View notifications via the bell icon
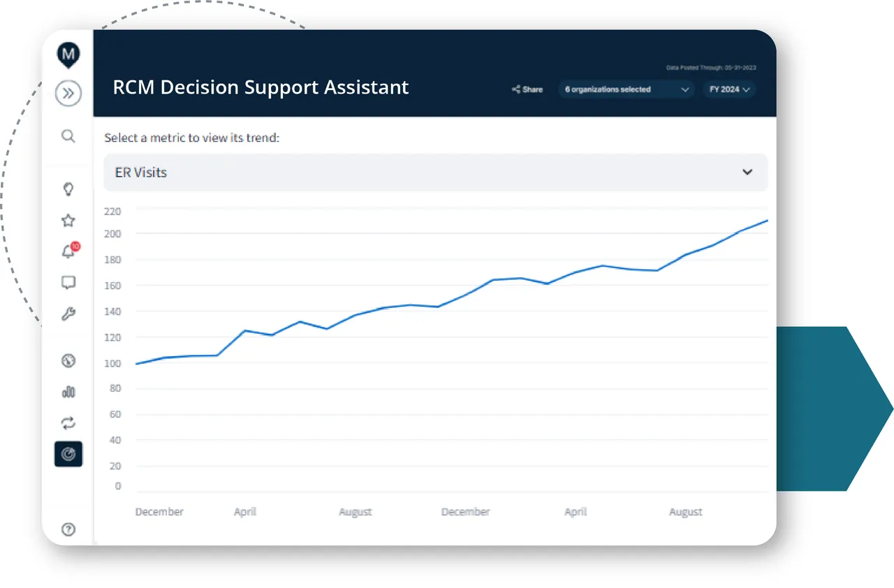The height and width of the screenshot is (588, 894). tap(68, 252)
